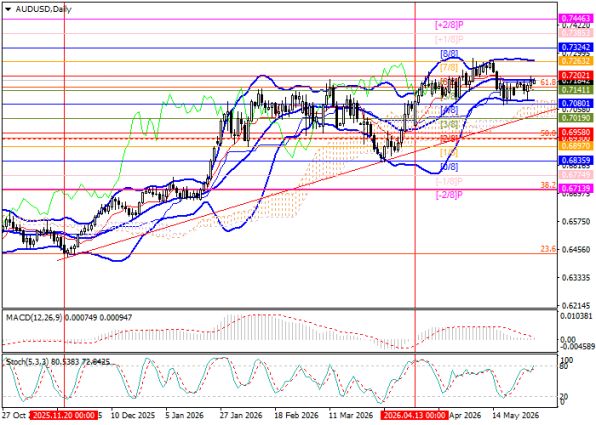
Task: Click the 0.62145 price axis value
Action: point(577,305)
